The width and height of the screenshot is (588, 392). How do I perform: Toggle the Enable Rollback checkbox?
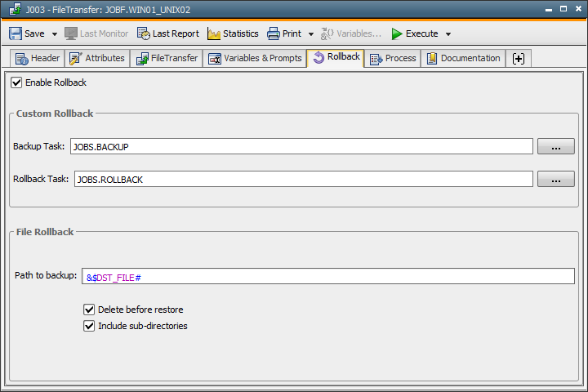pos(16,82)
